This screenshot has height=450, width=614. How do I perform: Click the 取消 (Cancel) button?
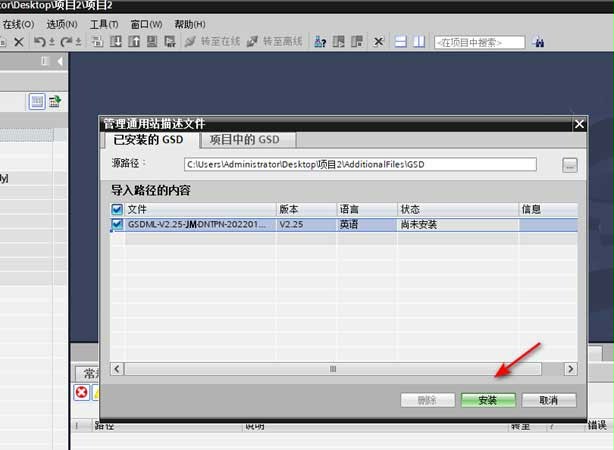pyautogui.click(x=547, y=399)
